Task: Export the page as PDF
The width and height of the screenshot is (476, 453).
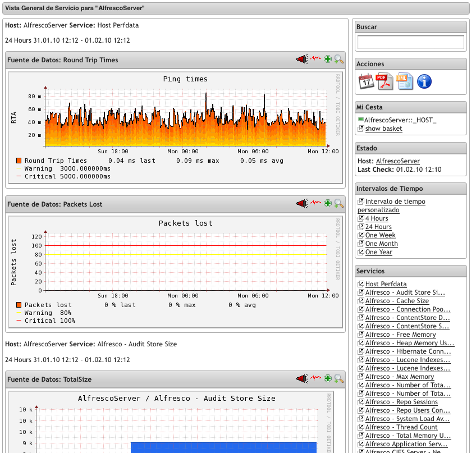Action: [x=385, y=81]
